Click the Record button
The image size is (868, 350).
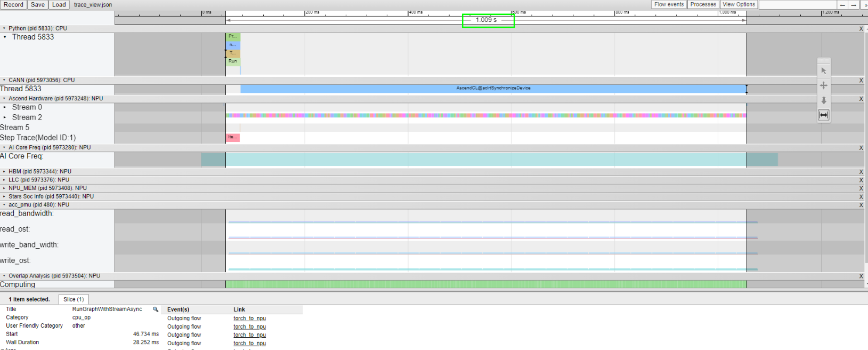click(x=13, y=5)
